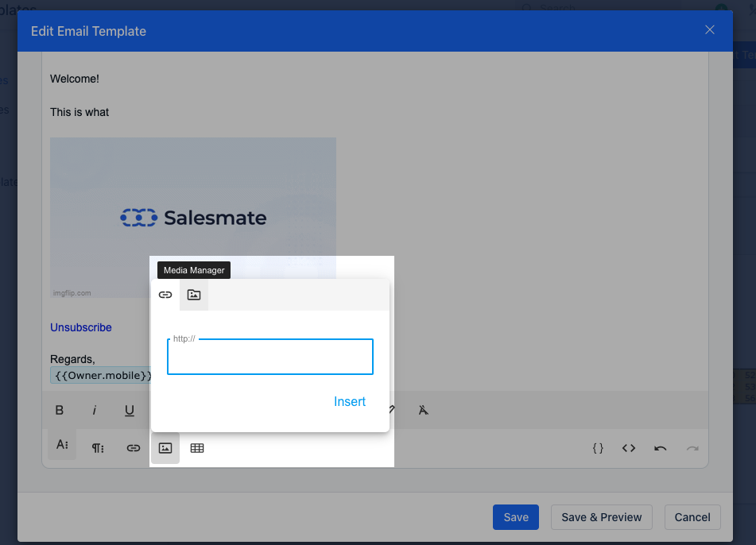
Task: Click the 'This is what' text line
Action: pyautogui.click(x=79, y=112)
